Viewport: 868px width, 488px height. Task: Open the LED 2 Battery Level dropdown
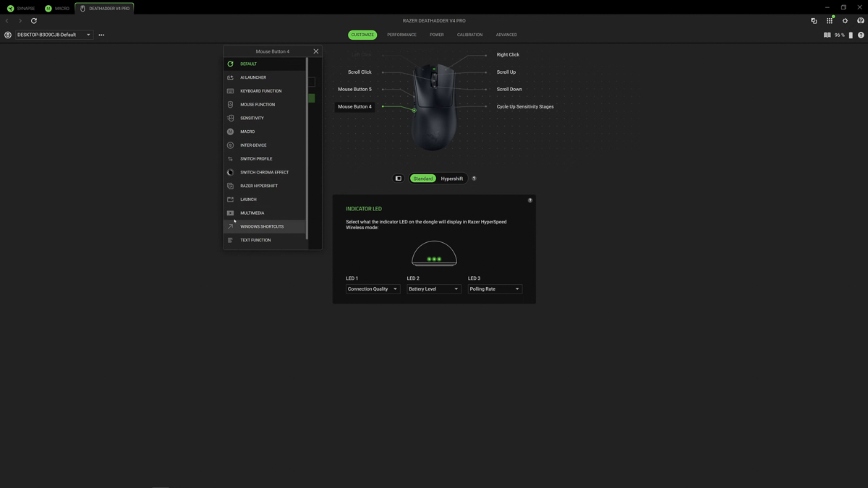pos(433,289)
